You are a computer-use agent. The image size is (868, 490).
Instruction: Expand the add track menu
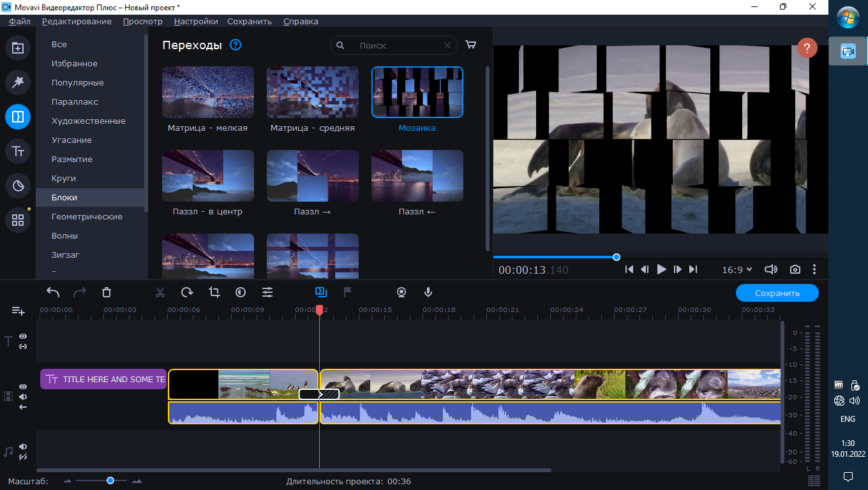(x=18, y=311)
